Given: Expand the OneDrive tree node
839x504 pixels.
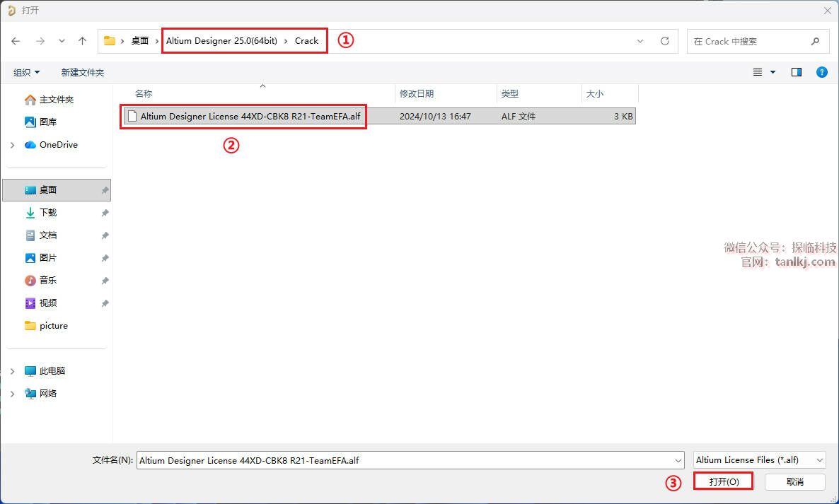Looking at the screenshot, I should point(12,145).
